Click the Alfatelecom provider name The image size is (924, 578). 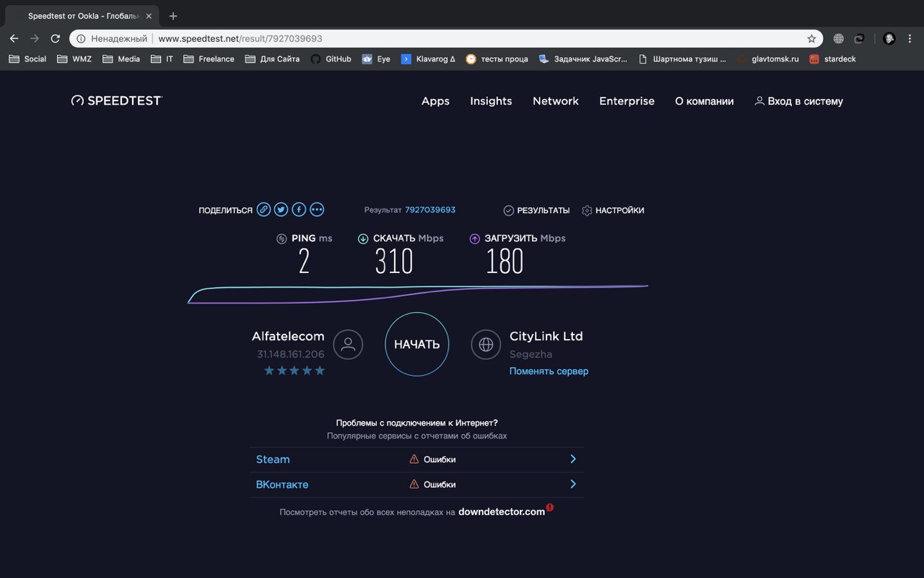[288, 336]
